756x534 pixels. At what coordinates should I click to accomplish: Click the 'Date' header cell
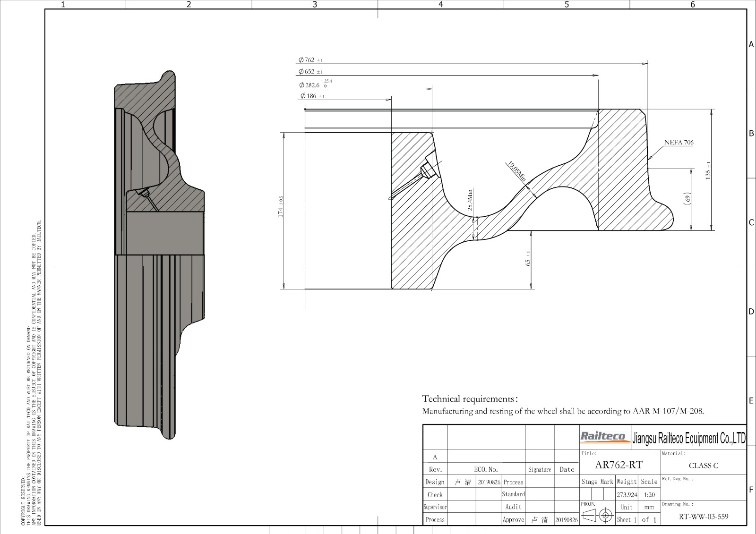click(x=567, y=469)
